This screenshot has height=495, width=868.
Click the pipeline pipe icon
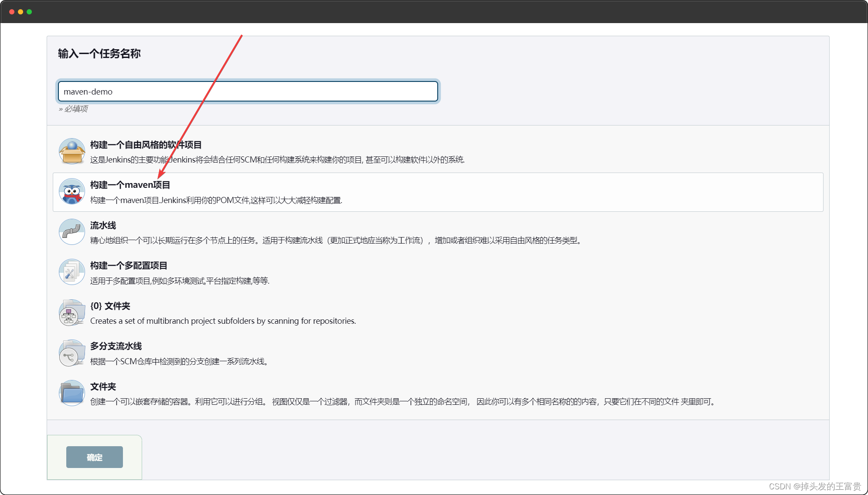tap(72, 232)
